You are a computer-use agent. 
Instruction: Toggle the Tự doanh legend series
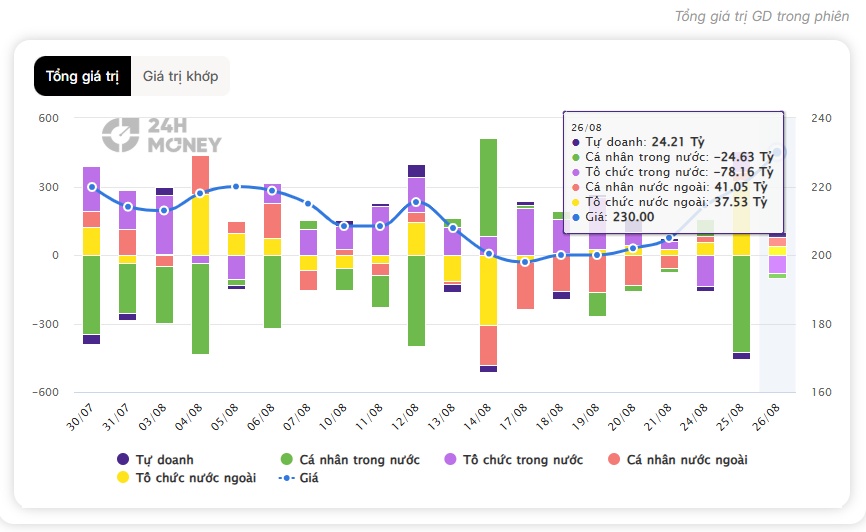pos(155,460)
